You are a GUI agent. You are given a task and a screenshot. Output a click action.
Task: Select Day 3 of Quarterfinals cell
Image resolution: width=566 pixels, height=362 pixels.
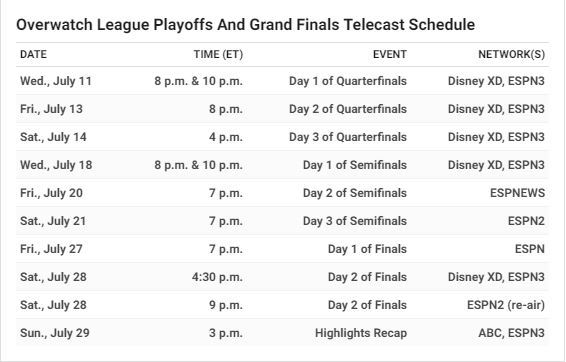(348, 137)
